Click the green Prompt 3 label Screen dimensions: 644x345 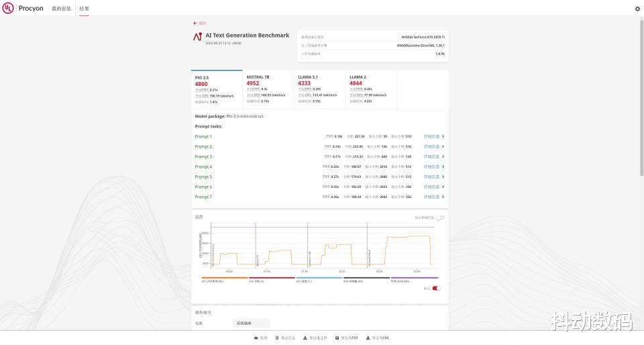coord(203,156)
